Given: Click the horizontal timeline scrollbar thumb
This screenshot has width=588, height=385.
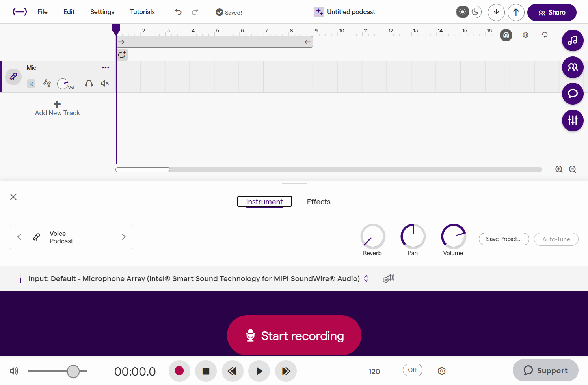Looking at the screenshot, I should [x=143, y=170].
